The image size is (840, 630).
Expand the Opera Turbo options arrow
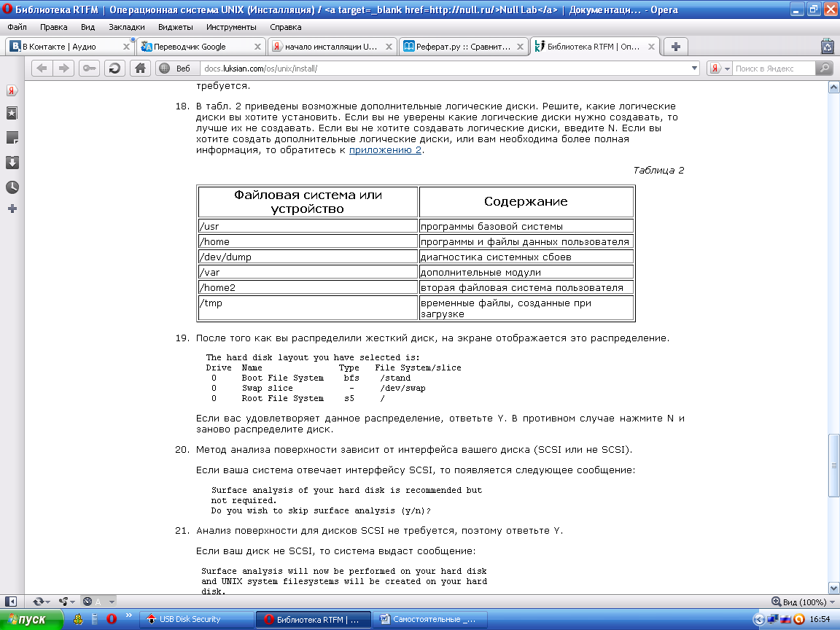(x=112, y=602)
